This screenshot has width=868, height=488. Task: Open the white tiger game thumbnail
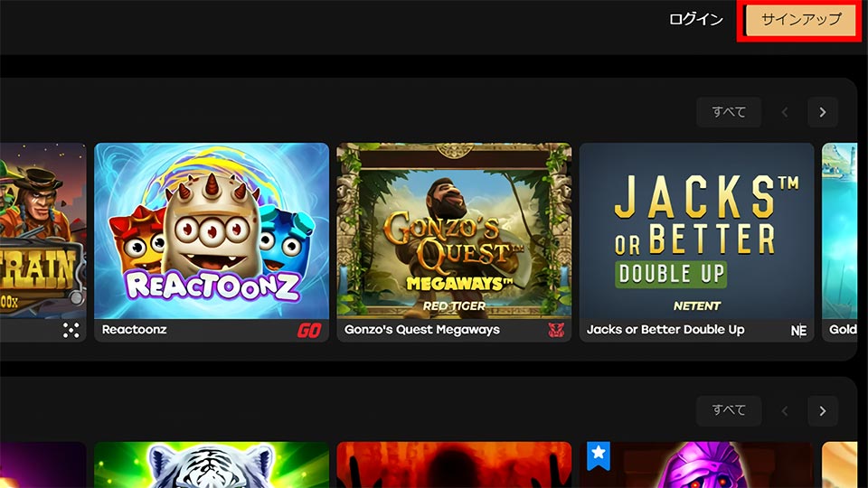212,465
